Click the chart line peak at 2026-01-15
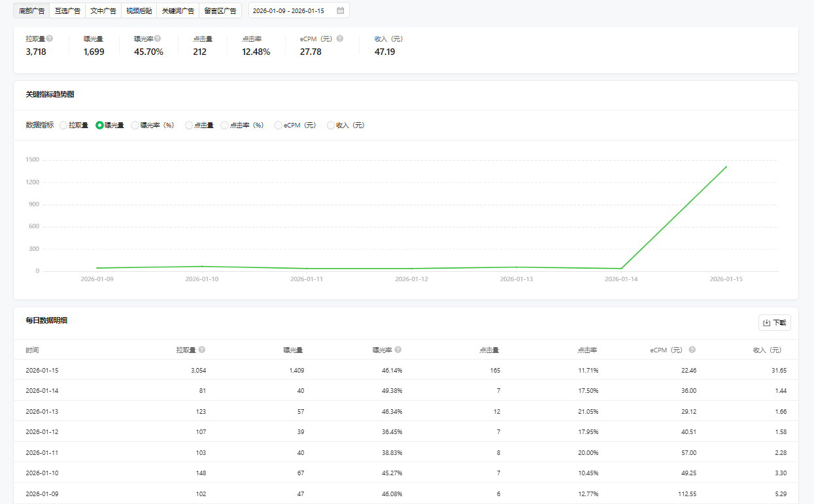Viewport: 814px width, 504px height. tap(726, 167)
